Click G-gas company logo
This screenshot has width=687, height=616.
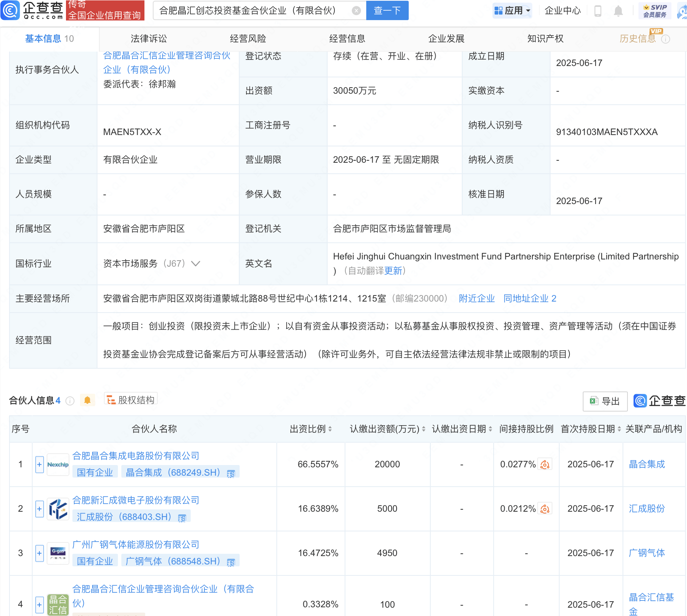point(58,553)
